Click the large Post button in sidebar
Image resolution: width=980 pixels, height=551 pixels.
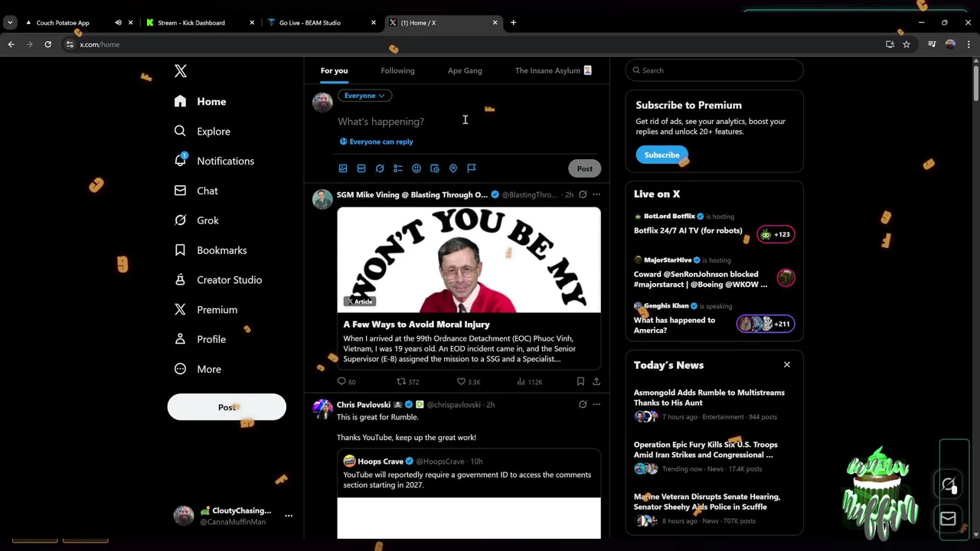(x=227, y=407)
